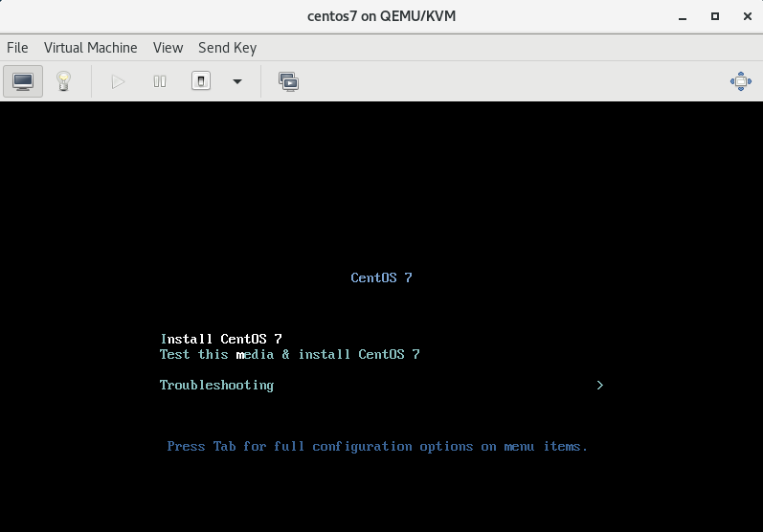Click the centos7 on QEMU/KVM title bar
The width and height of the screenshot is (763, 532).
381,16
